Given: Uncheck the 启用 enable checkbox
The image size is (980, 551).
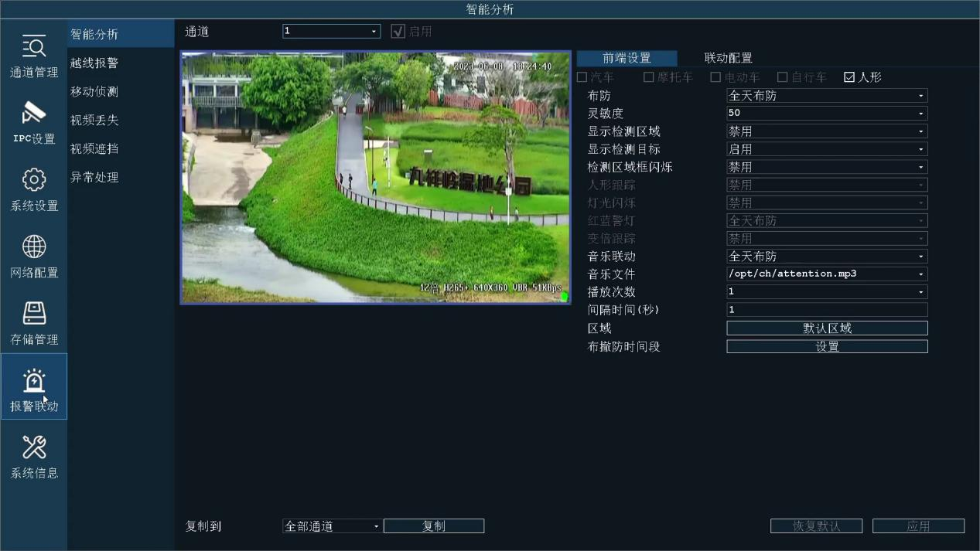Looking at the screenshot, I should point(398,31).
